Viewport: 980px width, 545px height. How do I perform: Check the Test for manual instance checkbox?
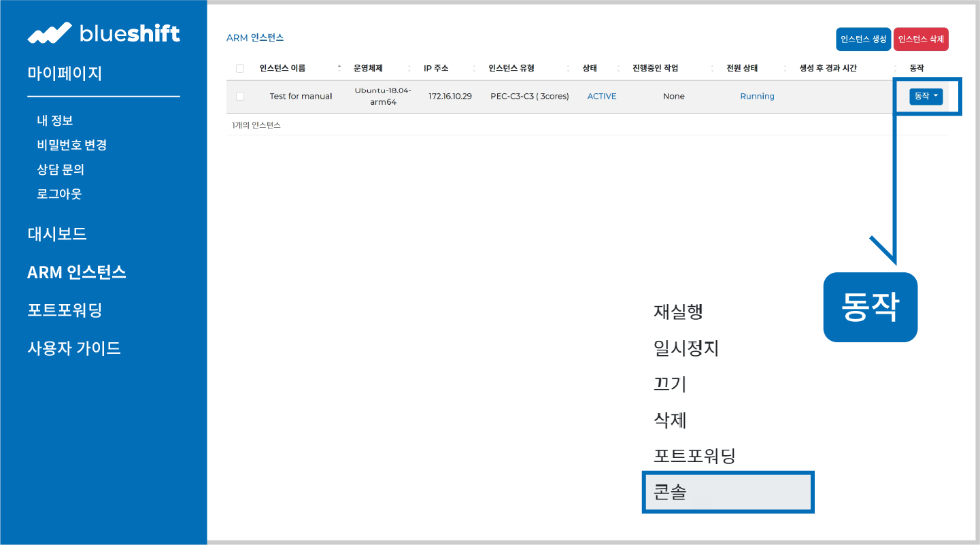pyautogui.click(x=239, y=96)
